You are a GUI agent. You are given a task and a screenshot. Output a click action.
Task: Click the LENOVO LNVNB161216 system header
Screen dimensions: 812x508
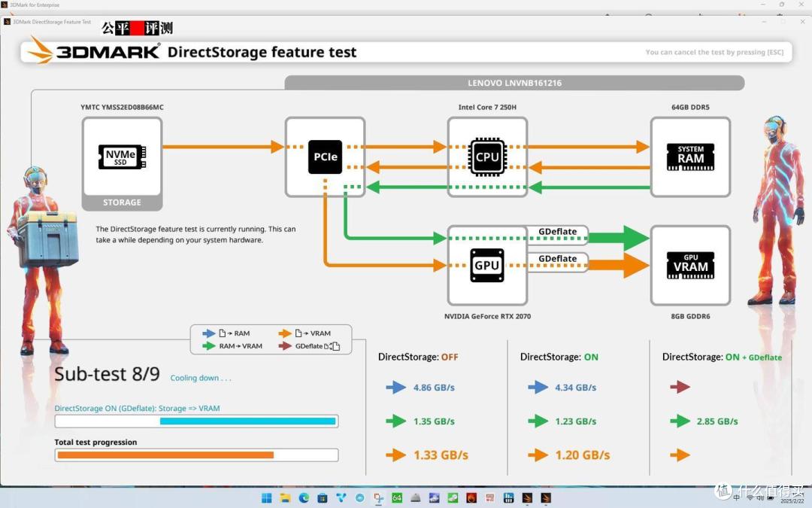click(x=514, y=83)
